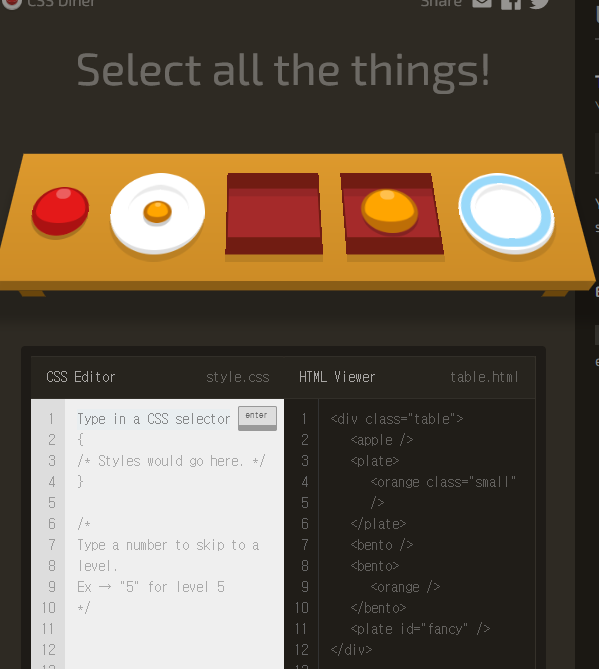Share on Twitter bird icon
Image resolution: width=599 pixels, height=669 pixels.
pos(539,3)
